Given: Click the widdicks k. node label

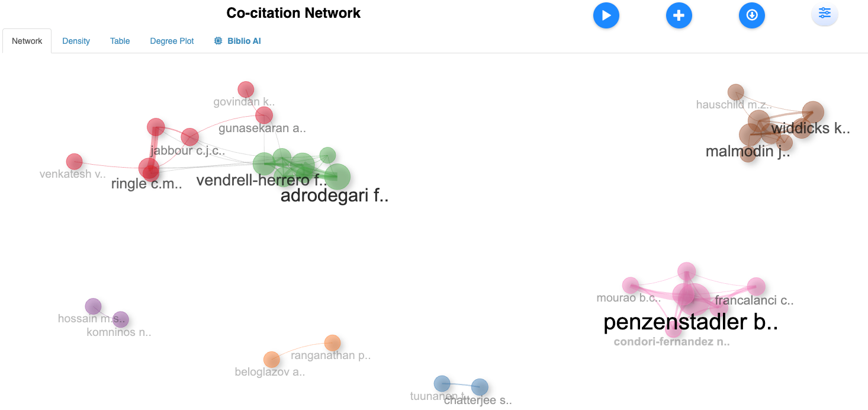Looking at the screenshot, I should (810, 129).
